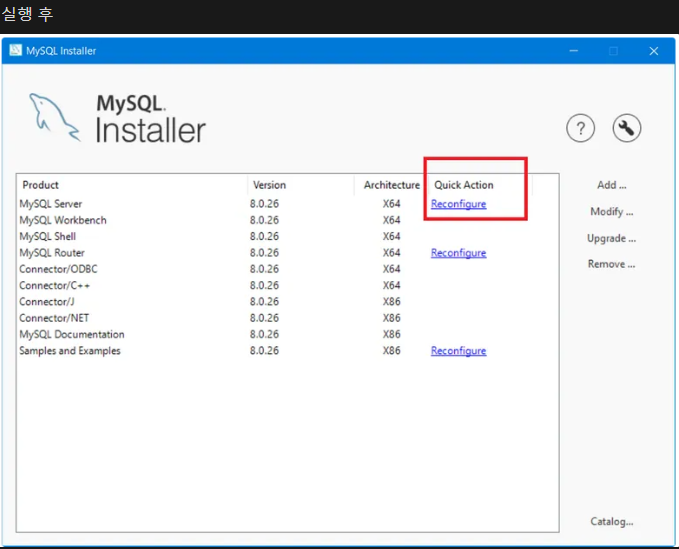Select the MySQL Workbench row

tap(287, 220)
